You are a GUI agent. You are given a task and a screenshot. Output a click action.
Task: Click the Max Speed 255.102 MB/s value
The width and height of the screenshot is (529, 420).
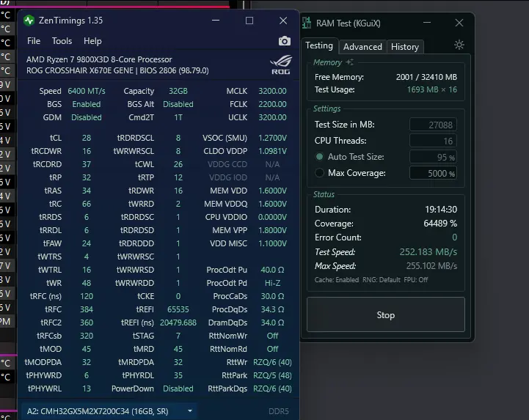[x=431, y=266]
